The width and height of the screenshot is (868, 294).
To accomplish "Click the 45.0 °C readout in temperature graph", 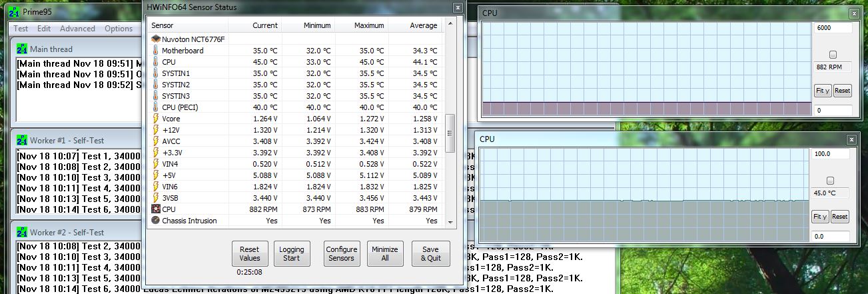I will point(830,193).
